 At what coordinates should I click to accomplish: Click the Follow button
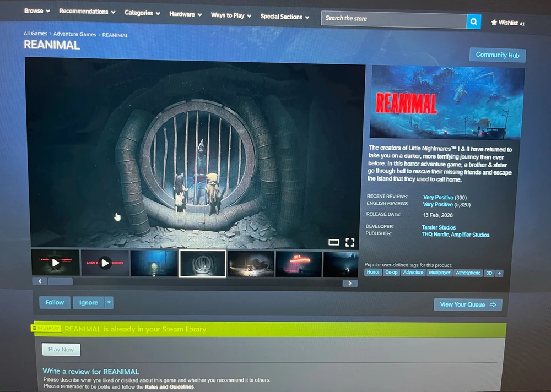point(55,302)
